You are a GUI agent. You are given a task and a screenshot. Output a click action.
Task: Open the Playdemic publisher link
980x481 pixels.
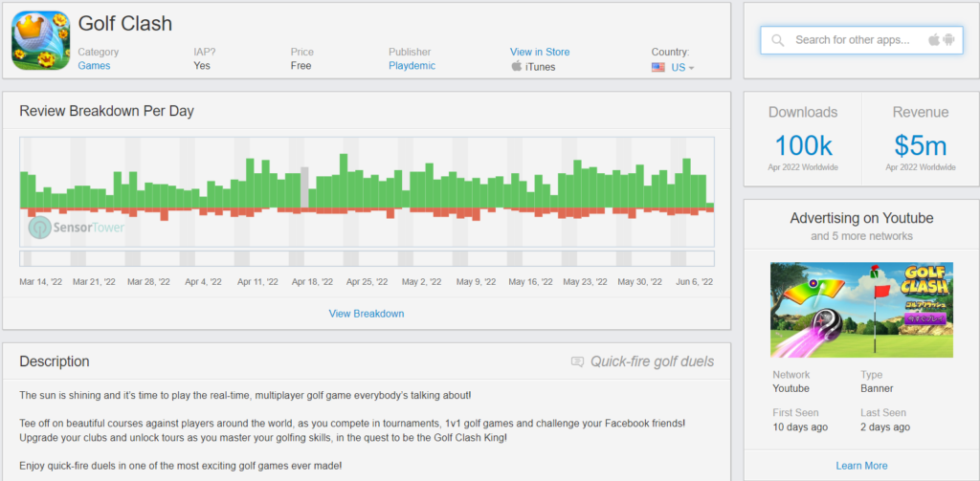click(x=412, y=66)
